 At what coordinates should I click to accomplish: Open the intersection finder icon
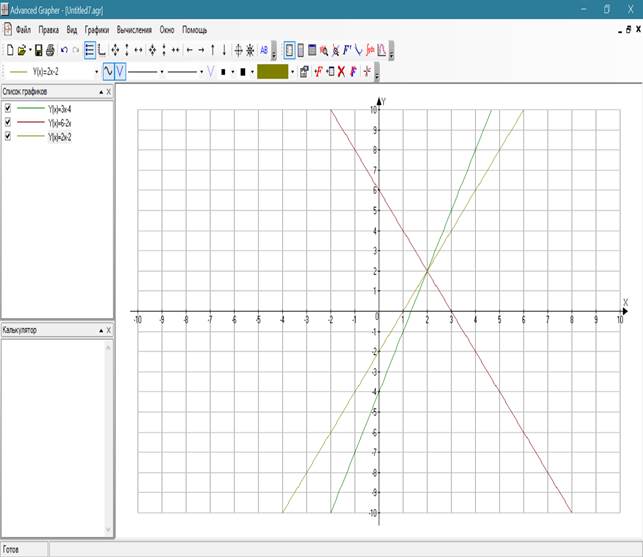(335, 50)
